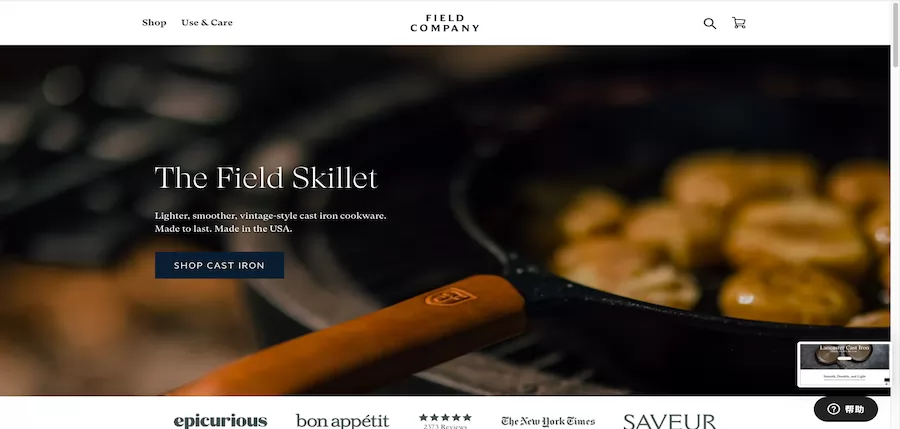The height and width of the screenshot is (429, 900).
Task: Click the SHOP CAST IRON button
Action: coord(219,265)
